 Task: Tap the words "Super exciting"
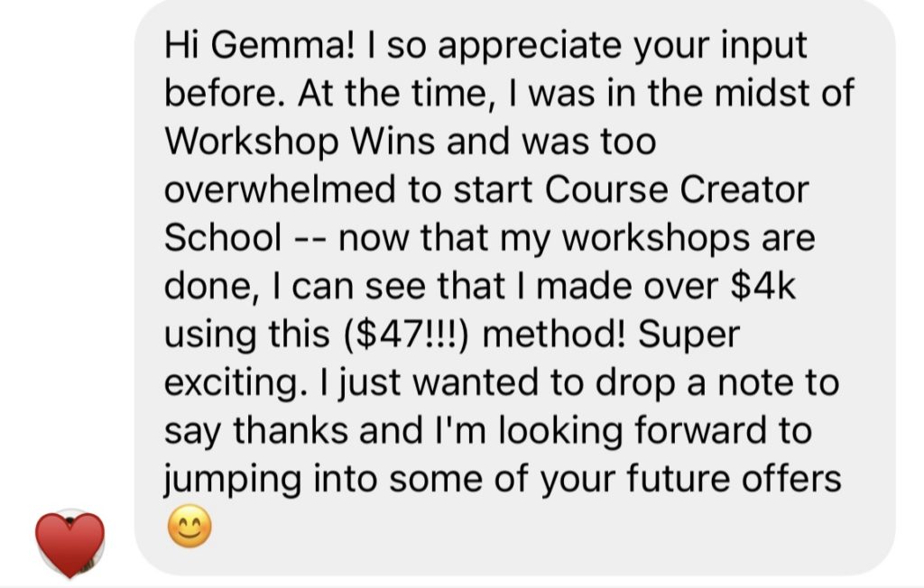(x=451, y=359)
